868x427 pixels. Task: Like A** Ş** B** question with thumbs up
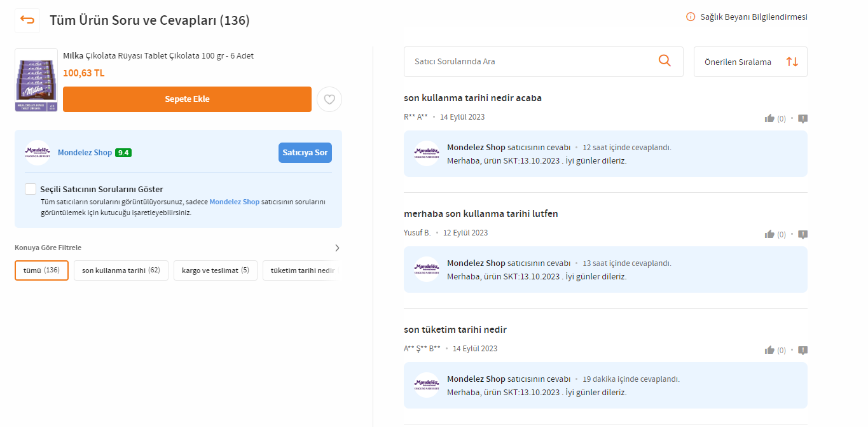point(769,350)
